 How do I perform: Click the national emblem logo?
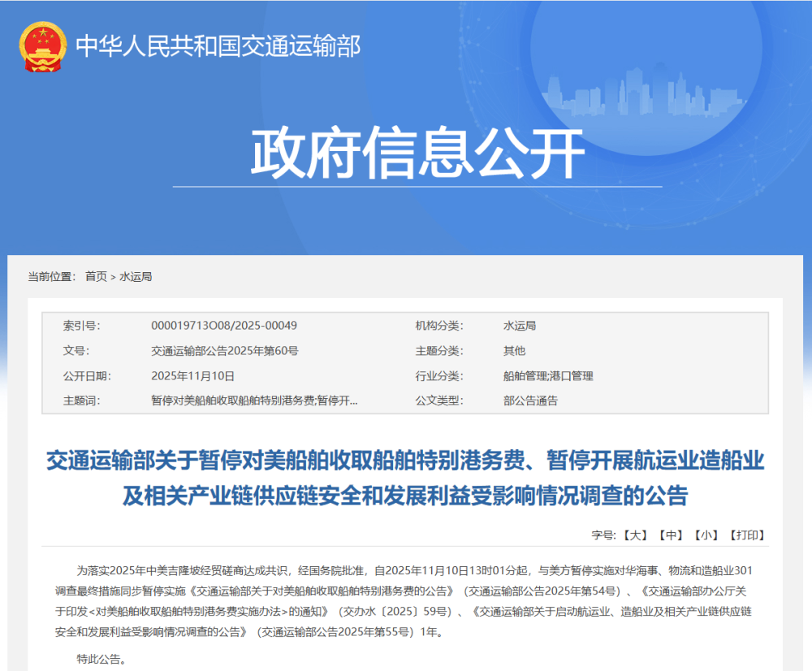(43, 45)
